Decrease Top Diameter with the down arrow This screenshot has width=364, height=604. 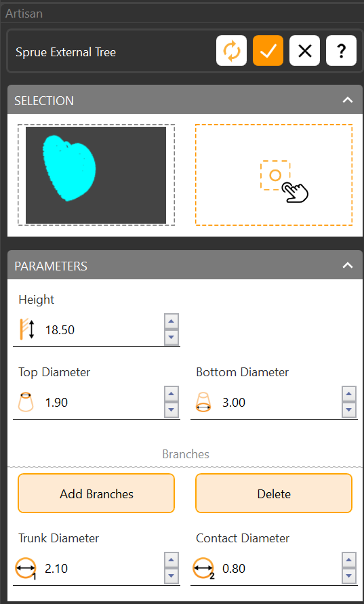tap(171, 410)
